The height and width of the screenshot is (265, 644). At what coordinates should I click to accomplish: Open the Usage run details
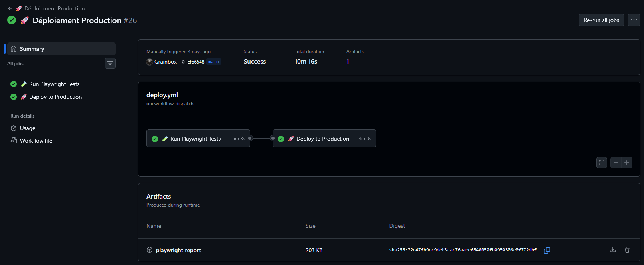[28, 128]
